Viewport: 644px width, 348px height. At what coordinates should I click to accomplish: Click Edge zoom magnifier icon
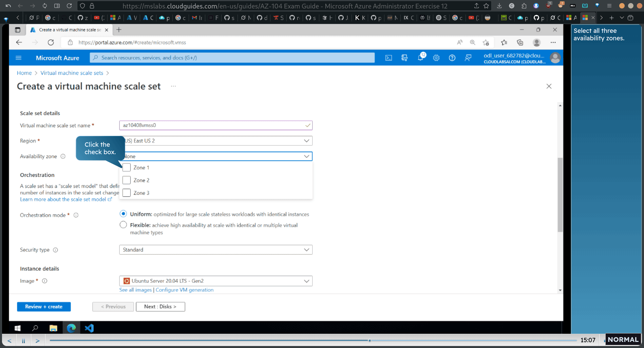pos(472,42)
